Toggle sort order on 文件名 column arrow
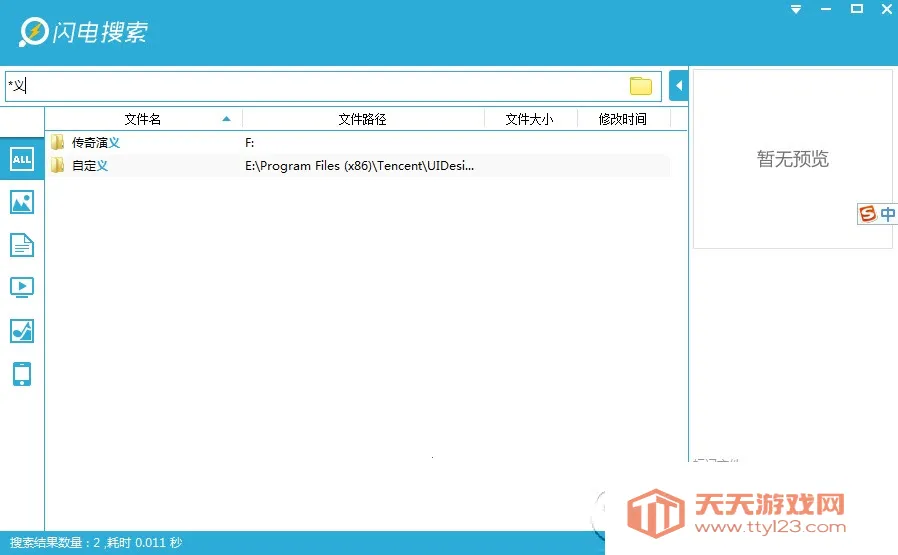The image size is (898, 555). tap(227, 119)
